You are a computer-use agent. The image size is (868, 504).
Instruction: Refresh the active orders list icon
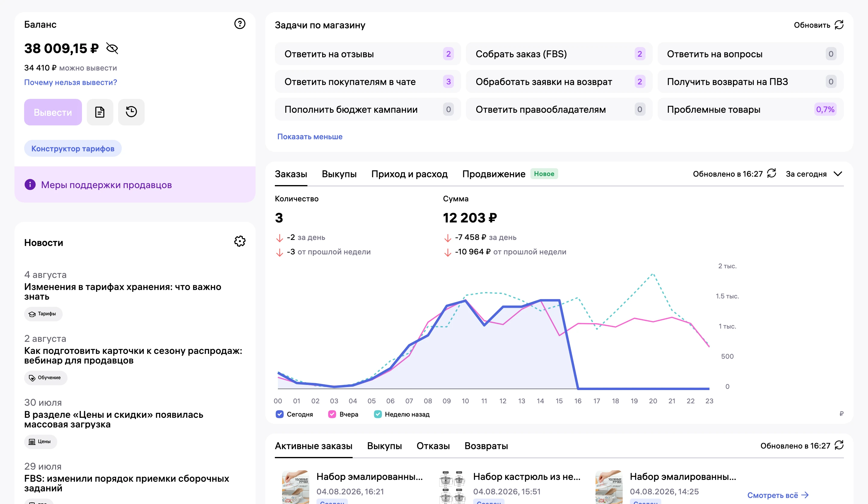click(x=839, y=445)
